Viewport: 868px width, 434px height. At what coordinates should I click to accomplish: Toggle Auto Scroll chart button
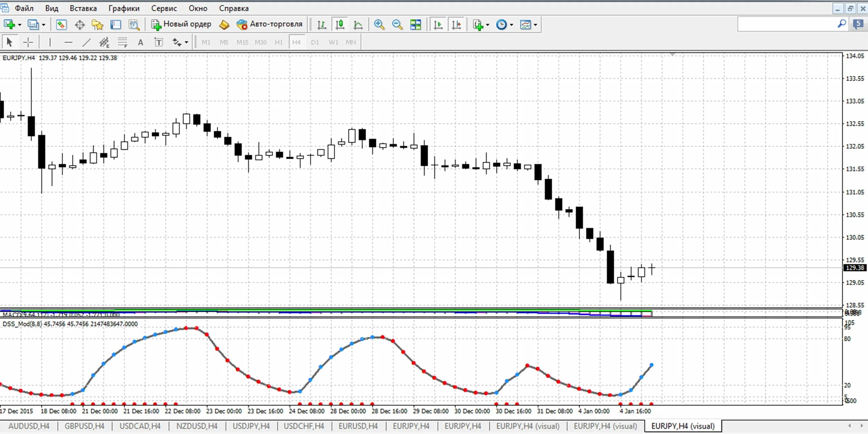coord(438,25)
